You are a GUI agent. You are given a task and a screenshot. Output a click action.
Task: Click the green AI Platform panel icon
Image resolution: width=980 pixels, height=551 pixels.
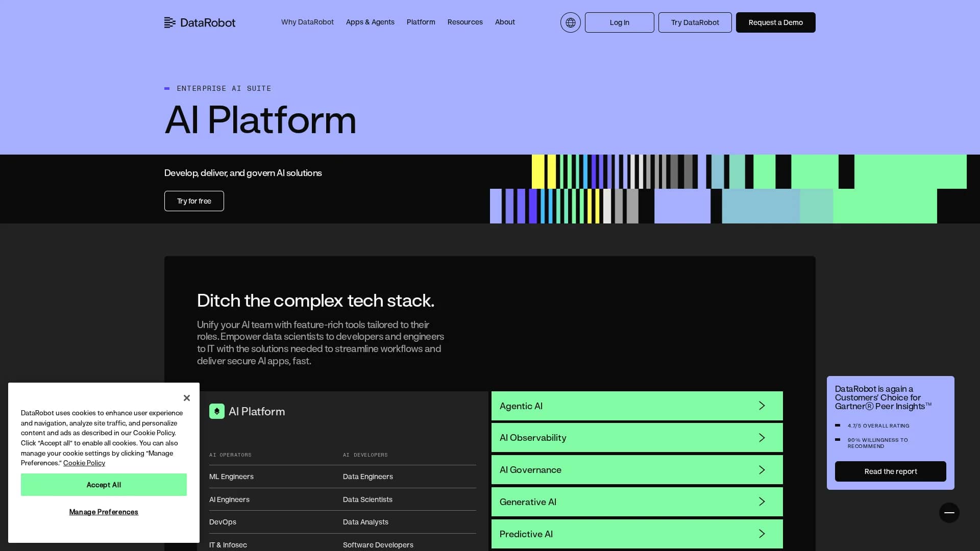pyautogui.click(x=217, y=411)
